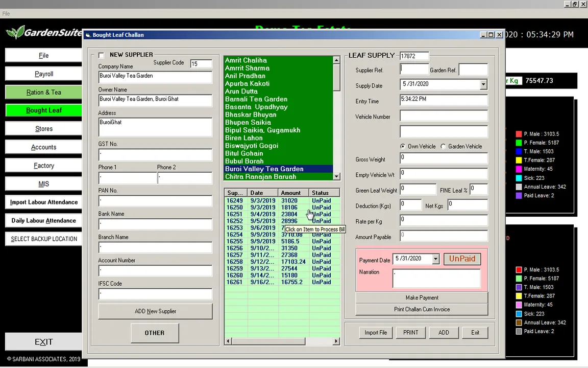Tick the NEW SUPPLIER checkbox
Image resolution: width=588 pixels, height=368 pixels.
coord(101,55)
